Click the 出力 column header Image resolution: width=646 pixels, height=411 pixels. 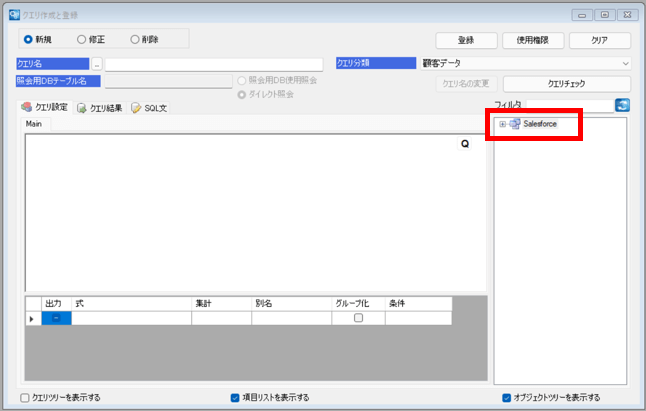click(x=56, y=304)
